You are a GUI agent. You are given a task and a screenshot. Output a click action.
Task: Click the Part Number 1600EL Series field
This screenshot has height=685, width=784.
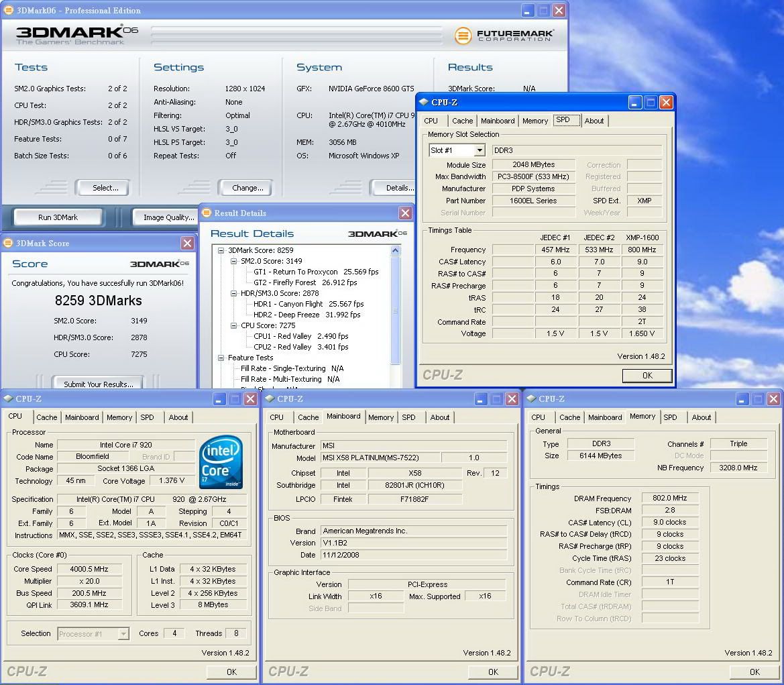(x=533, y=201)
